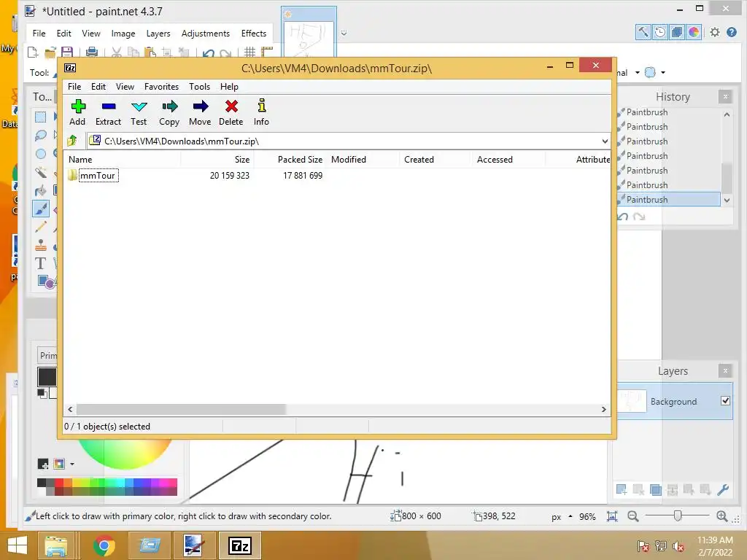This screenshot has height=560, width=747.
Task: Expand the 7-Zip address bar dropdown
Action: 605,141
